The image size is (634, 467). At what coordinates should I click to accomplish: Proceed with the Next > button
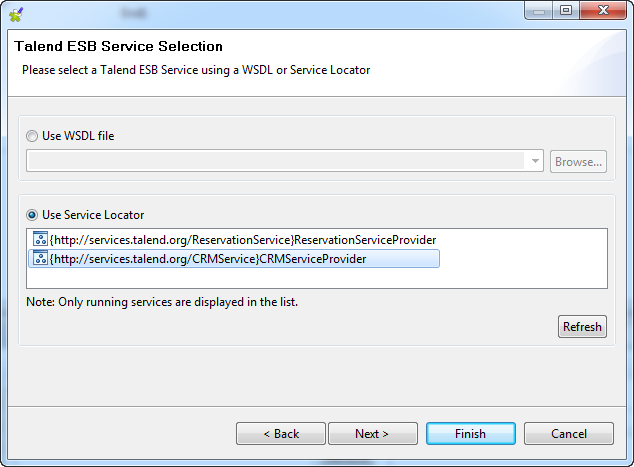pyautogui.click(x=372, y=434)
